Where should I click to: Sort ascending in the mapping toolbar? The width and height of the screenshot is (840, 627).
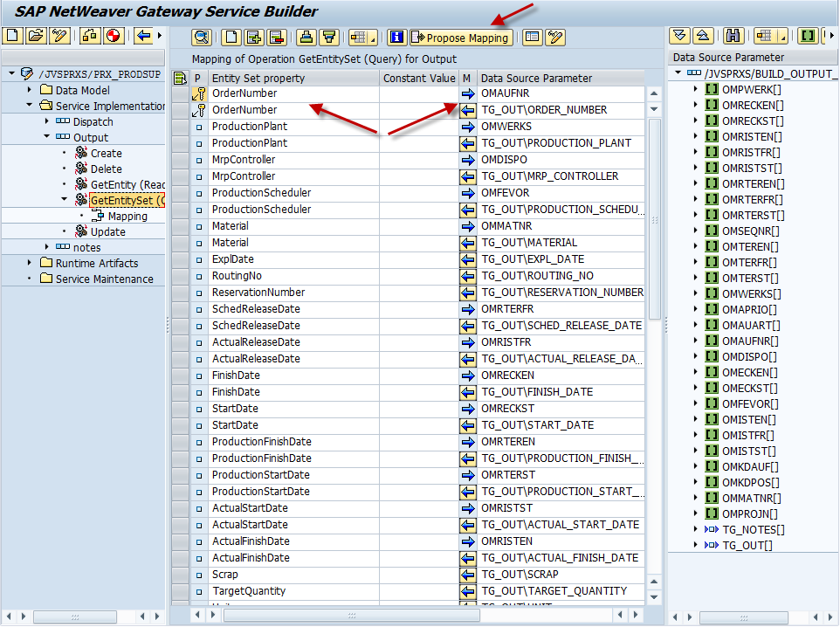pyautogui.click(x=306, y=37)
